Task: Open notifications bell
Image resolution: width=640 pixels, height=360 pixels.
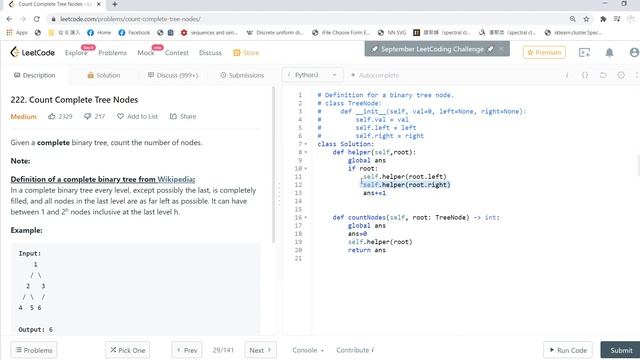Action: click(609, 52)
